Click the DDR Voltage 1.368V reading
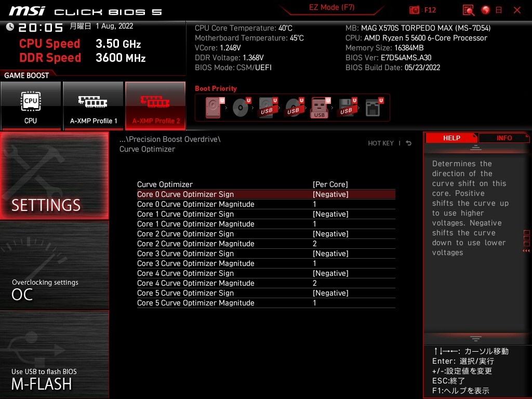532x399 pixels. pos(229,58)
